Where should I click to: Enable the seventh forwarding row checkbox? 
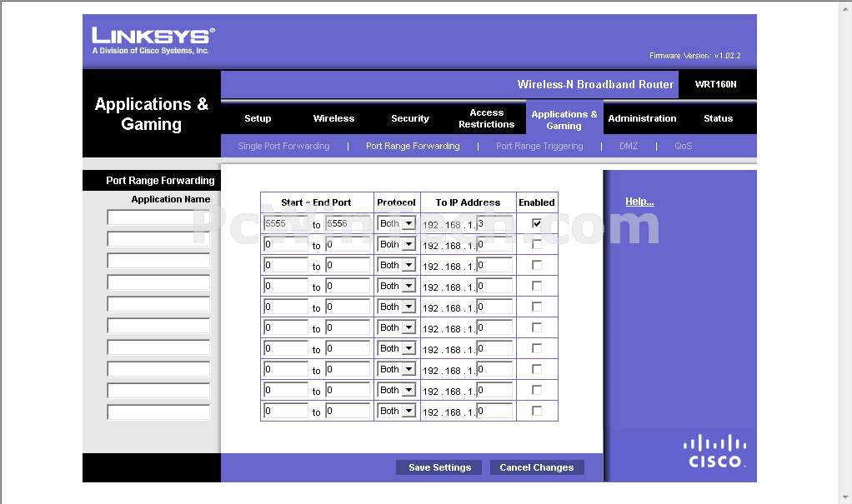(x=537, y=348)
